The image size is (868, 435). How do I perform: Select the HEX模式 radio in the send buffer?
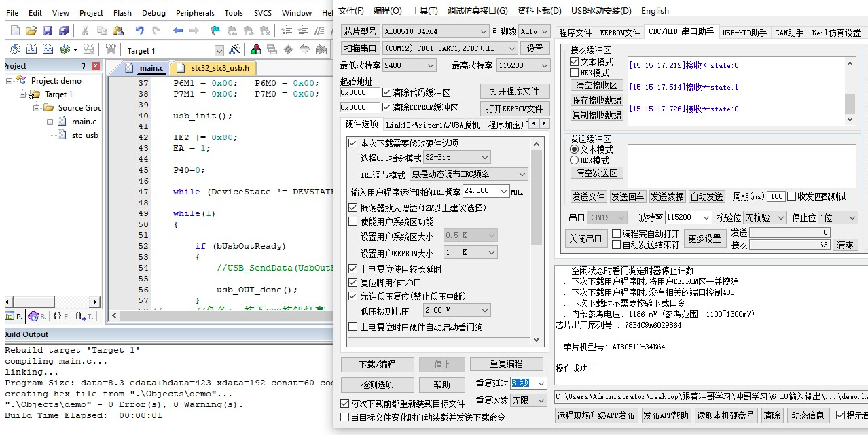pyautogui.click(x=575, y=160)
